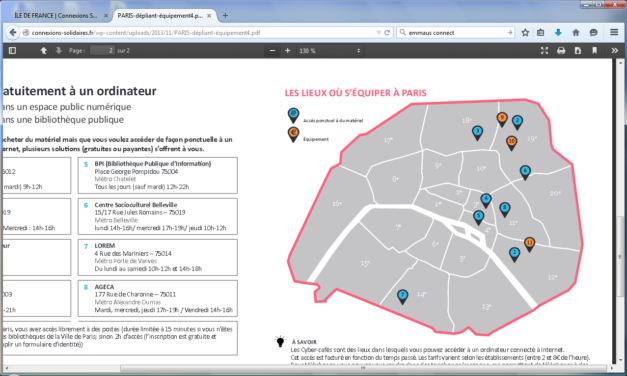Bookmark this page with the star icon

tap(525, 33)
